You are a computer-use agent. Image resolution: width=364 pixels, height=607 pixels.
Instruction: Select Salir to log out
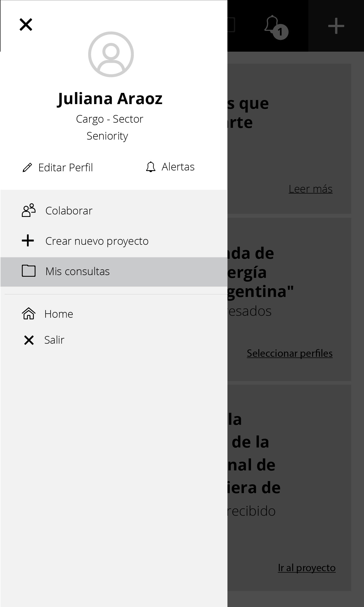pos(114,340)
